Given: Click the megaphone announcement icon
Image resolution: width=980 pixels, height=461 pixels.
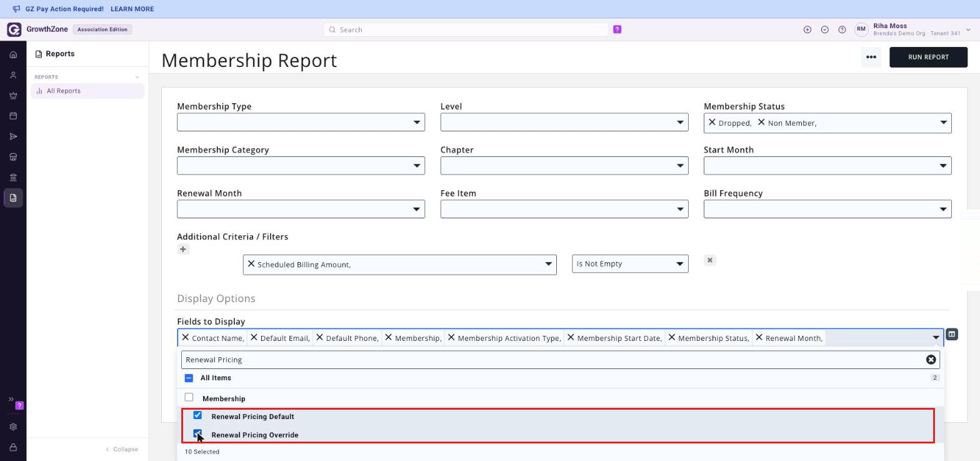Looking at the screenshot, I should click(x=16, y=9).
